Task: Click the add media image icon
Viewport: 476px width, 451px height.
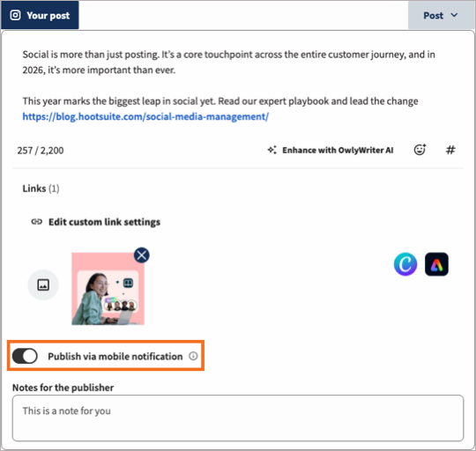Action: pyautogui.click(x=43, y=285)
